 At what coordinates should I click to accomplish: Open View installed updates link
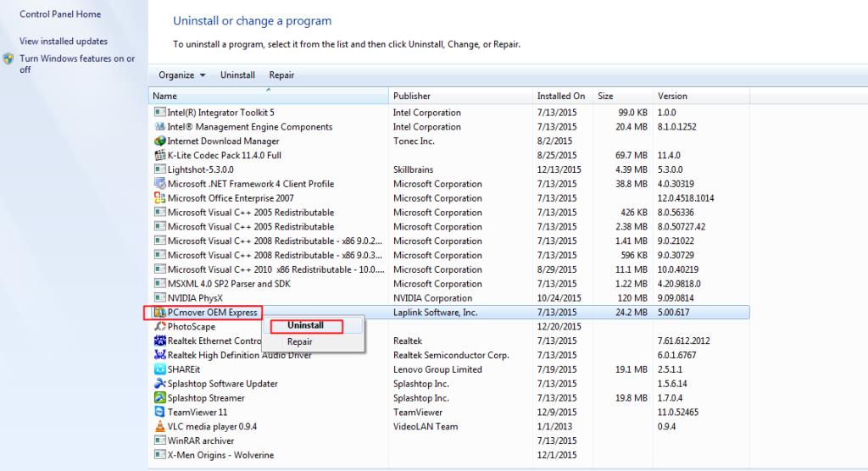pos(64,41)
